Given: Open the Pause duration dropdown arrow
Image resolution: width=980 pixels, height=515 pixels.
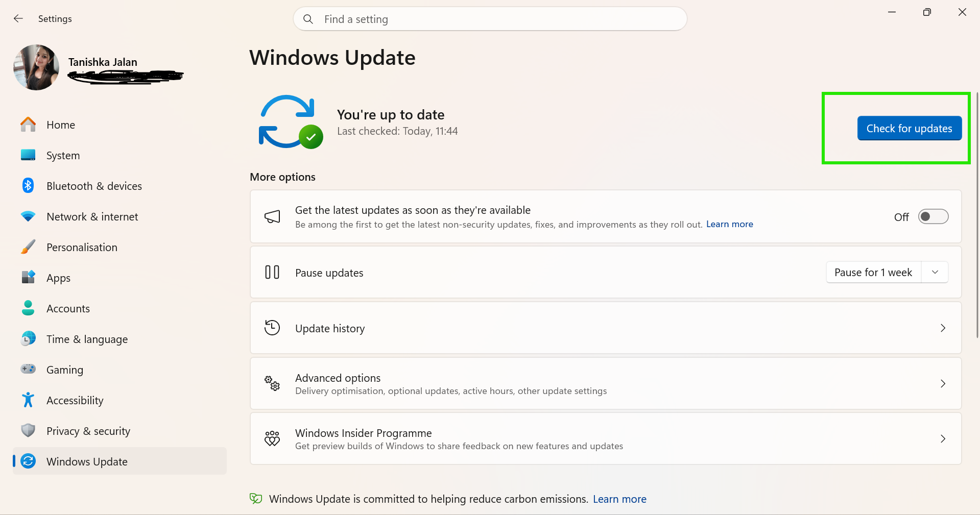Looking at the screenshot, I should pyautogui.click(x=935, y=272).
